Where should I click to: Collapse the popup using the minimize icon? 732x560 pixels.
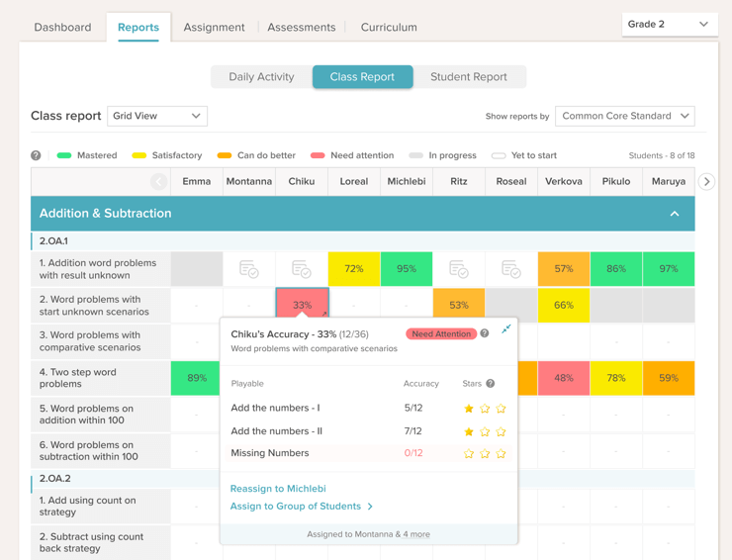(x=505, y=329)
